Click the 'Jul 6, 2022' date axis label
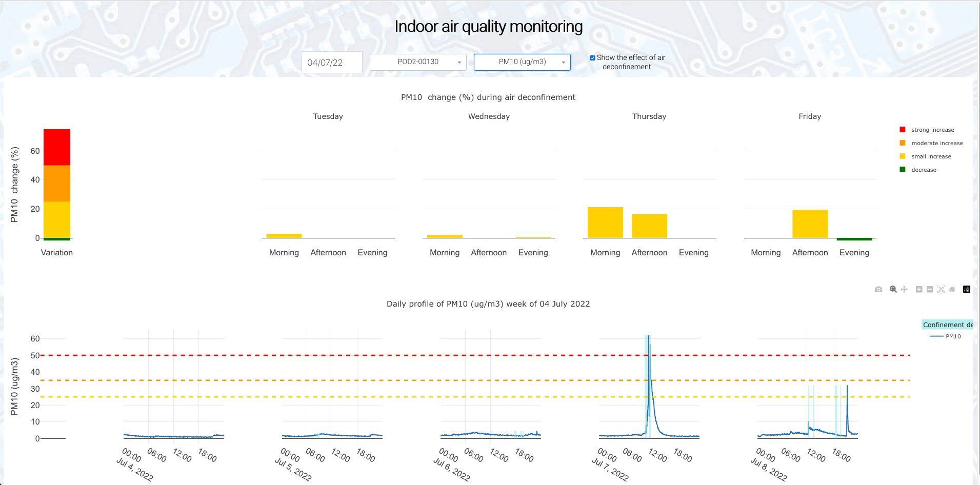 pos(452,469)
